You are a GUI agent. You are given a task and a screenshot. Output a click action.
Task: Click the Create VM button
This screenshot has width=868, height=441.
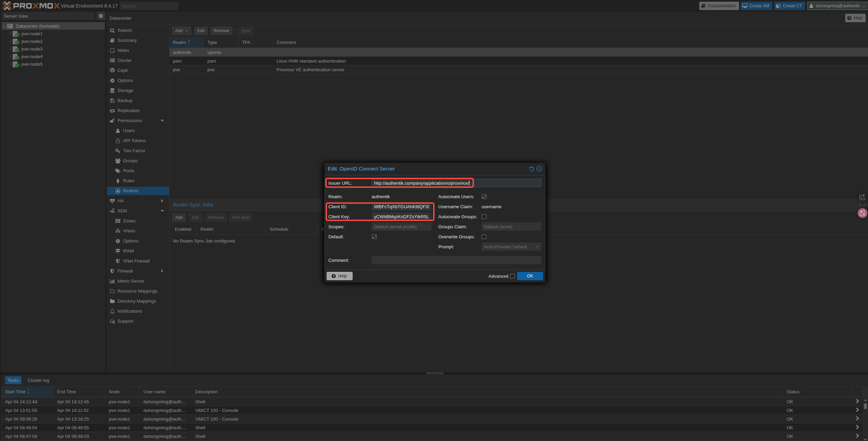pos(756,6)
